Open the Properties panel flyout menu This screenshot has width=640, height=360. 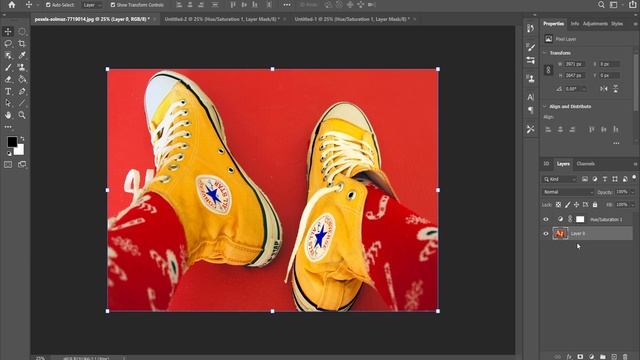(636, 24)
